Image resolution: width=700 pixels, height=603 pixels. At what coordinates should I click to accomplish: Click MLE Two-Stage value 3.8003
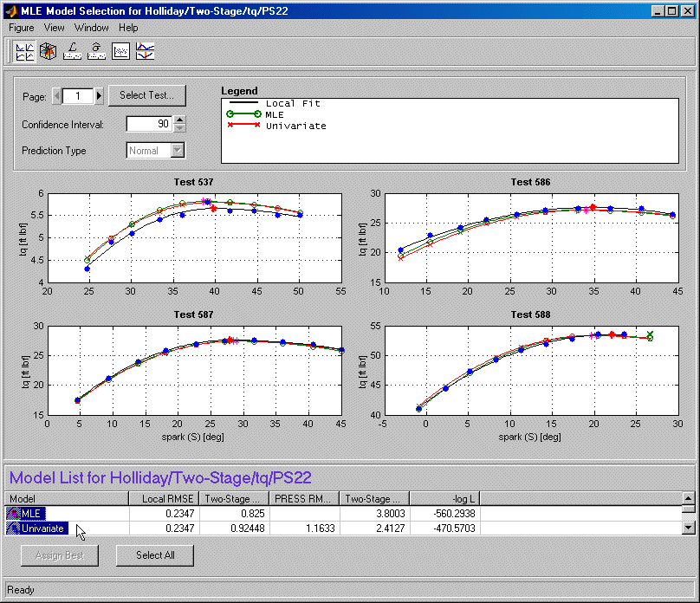click(x=391, y=514)
